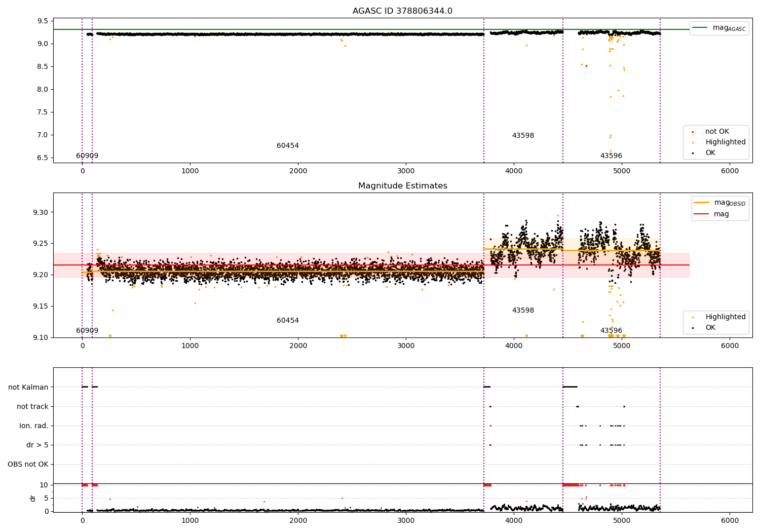
Task: Click the 'not Kalman' row label
Action: [28, 388]
